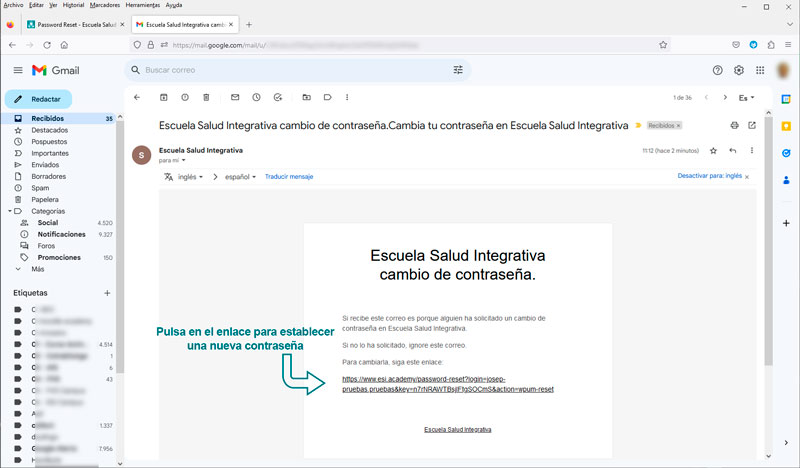Open the Archivo menu
This screenshot has height=468, width=800.
[x=13, y=5]
